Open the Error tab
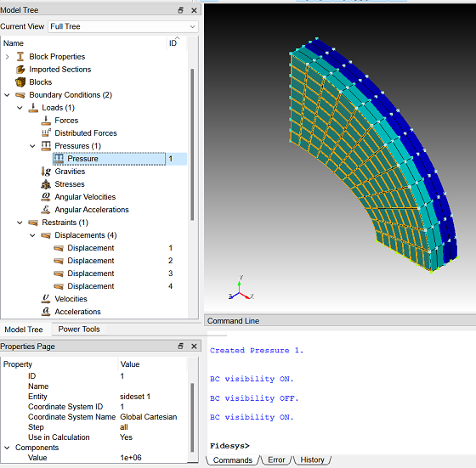This screenshot has width=476, height=468. (x=276, y=460)
